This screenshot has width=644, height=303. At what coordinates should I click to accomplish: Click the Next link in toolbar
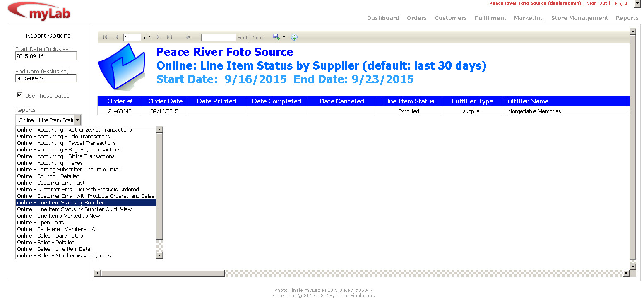pyautogui.click(x=258, y=38)
